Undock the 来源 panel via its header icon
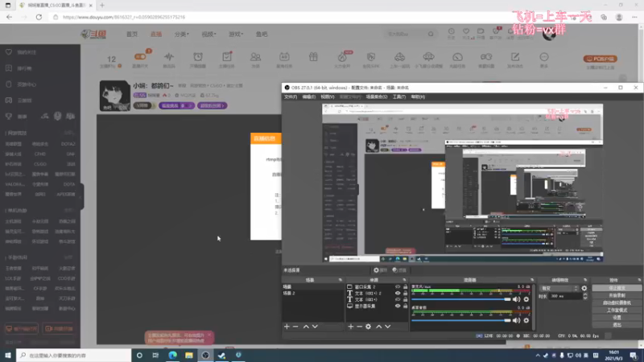Screen dimensions: 644x362 [x=404, y=280]
